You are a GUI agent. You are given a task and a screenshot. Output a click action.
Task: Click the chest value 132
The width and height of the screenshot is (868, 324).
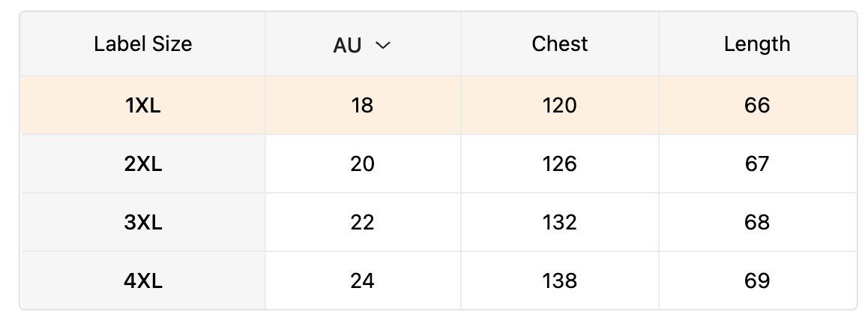click(560, 222)
